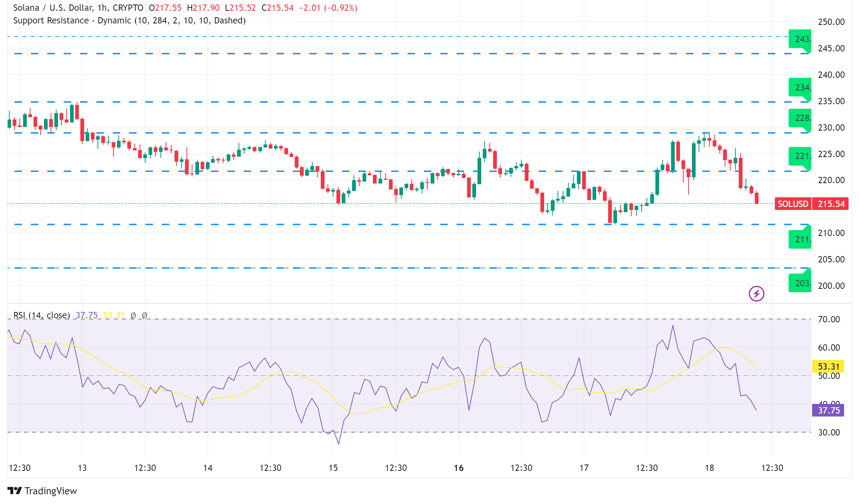Click the green 203 support level tag
The width and height of the screenshot is (859, 504).
[800, 283]
